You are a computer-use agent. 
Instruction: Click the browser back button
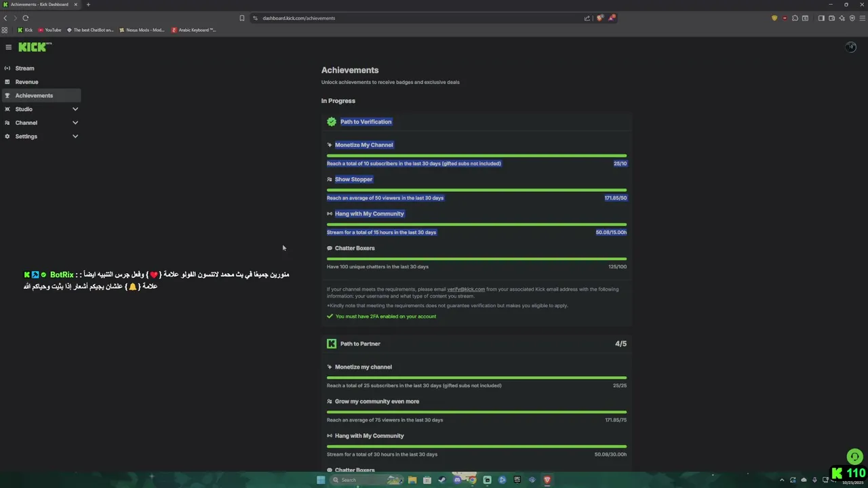pos(5,18)
